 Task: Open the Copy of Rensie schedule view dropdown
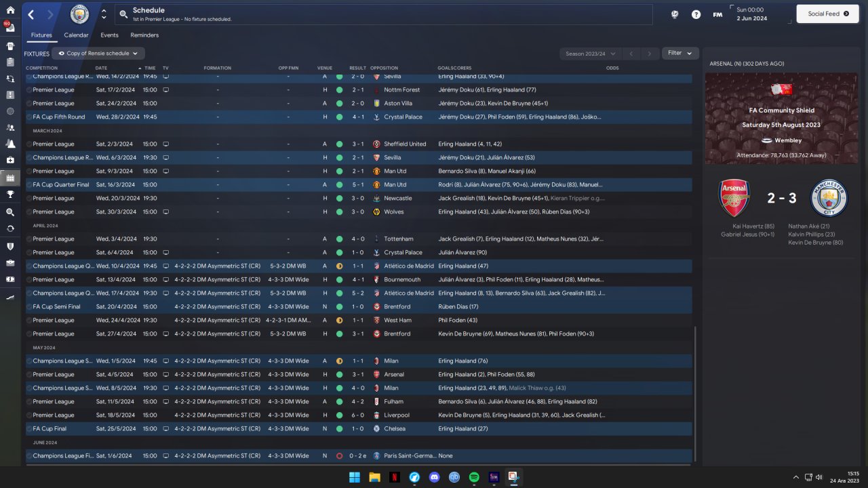pos(98,54)
